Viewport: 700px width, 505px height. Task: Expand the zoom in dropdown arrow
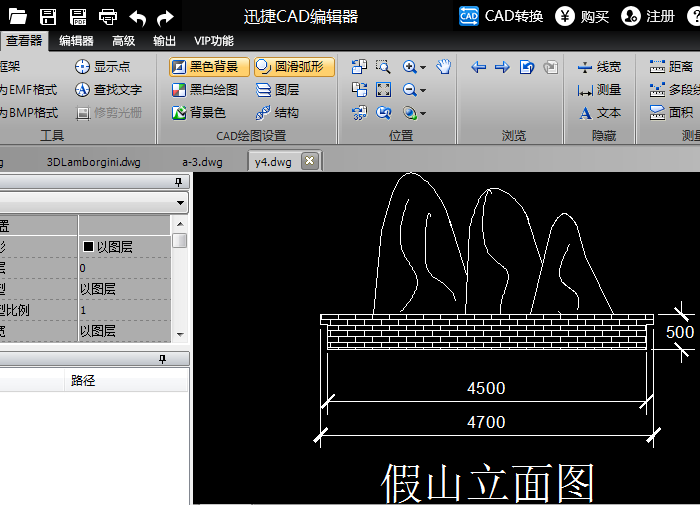tap(423, 67)
